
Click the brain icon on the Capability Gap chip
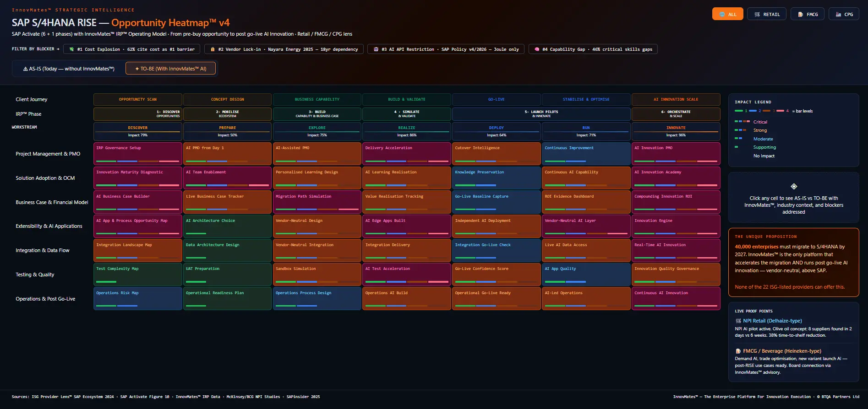pyautogui.click(x=537, y=49)
